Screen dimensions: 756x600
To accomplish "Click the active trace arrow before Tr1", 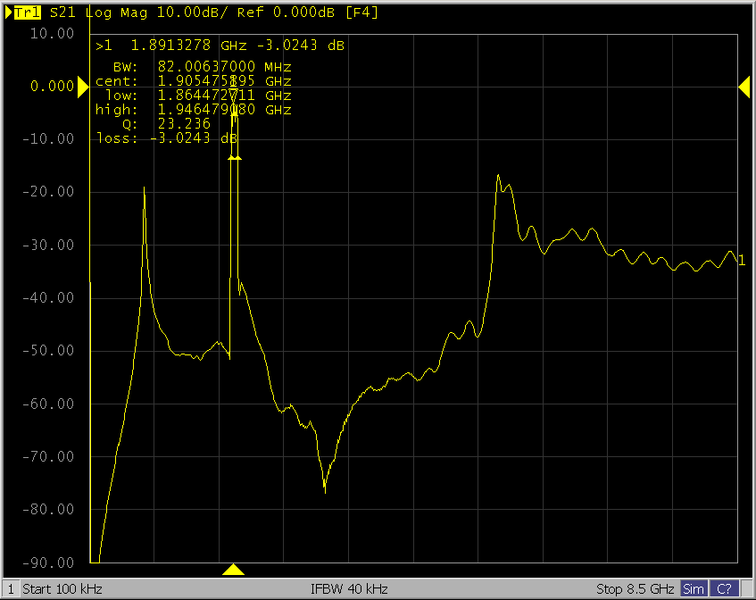I will pos(9,12).
